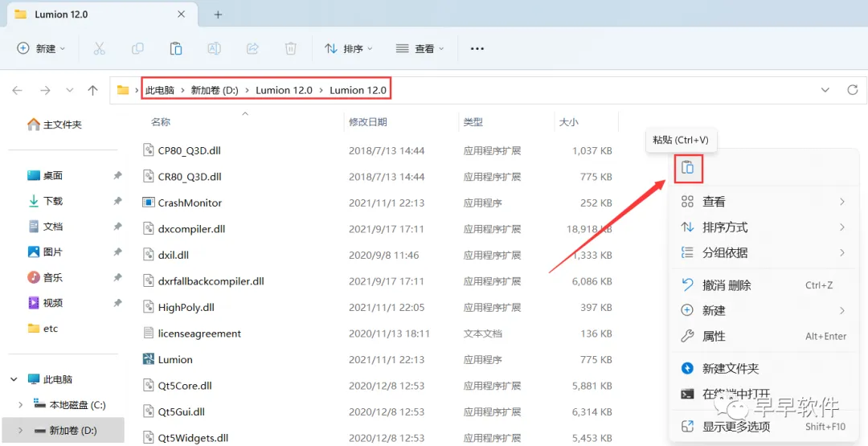
Task: Open 查看 submenu in context menu
Action: tap(764, 202)
